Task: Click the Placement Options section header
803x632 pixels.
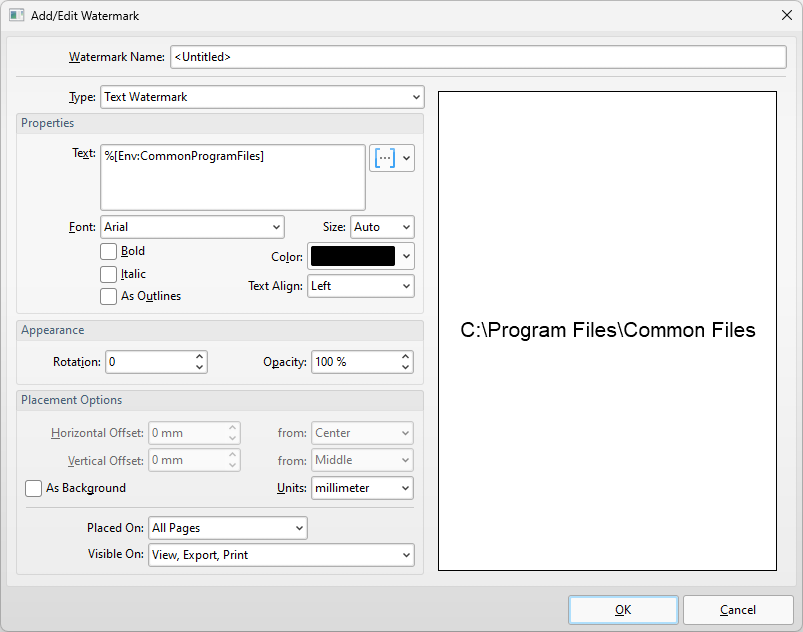Action: [x=220, y=401]
